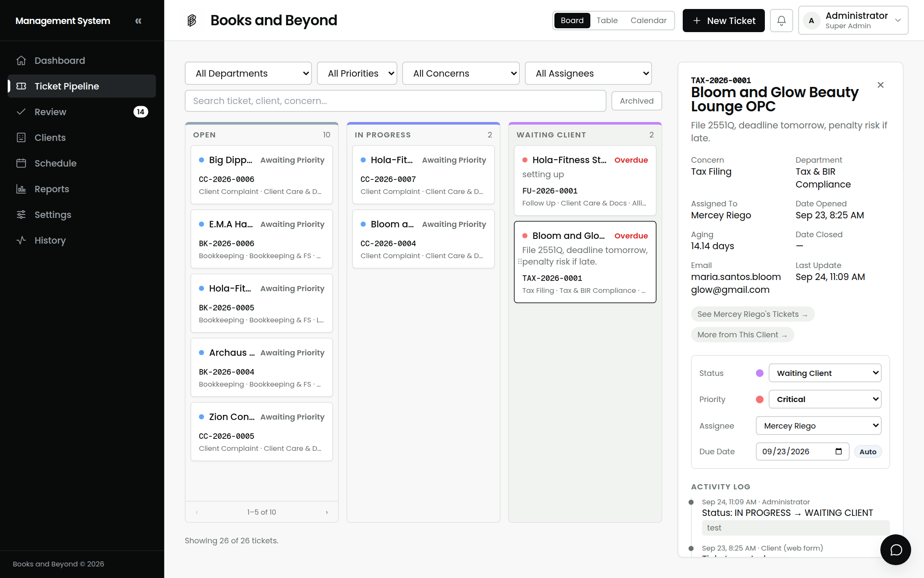Click the Auto due date button
Screen dimensions: 924x578
click(x=868, y=451)
